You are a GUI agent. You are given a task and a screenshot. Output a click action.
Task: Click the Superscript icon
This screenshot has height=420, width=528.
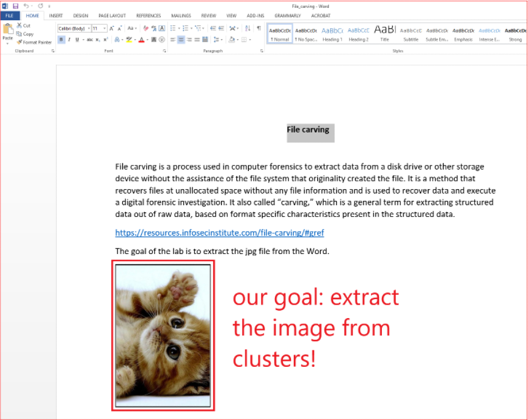pyautogui.click(x=105, y=40)
